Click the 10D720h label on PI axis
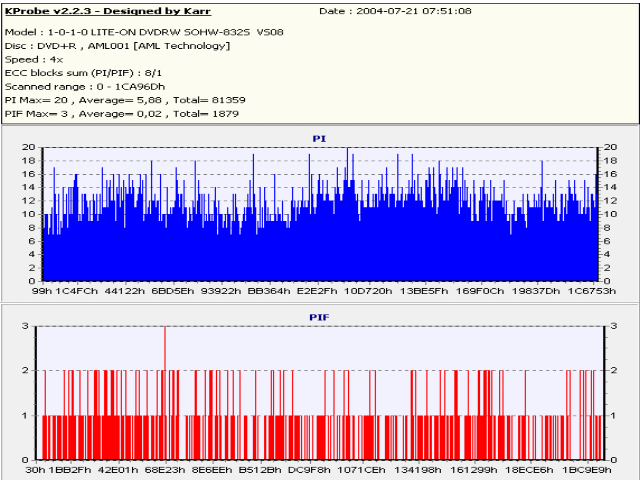The width and height of the screenshot is (640, 480). tap(368, 291)
